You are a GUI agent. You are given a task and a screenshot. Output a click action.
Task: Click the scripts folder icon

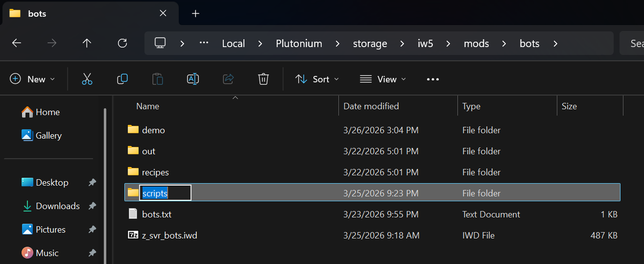133,193
